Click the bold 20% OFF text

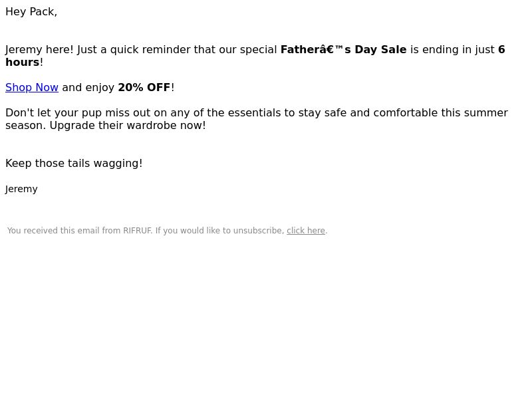[144, 88]
